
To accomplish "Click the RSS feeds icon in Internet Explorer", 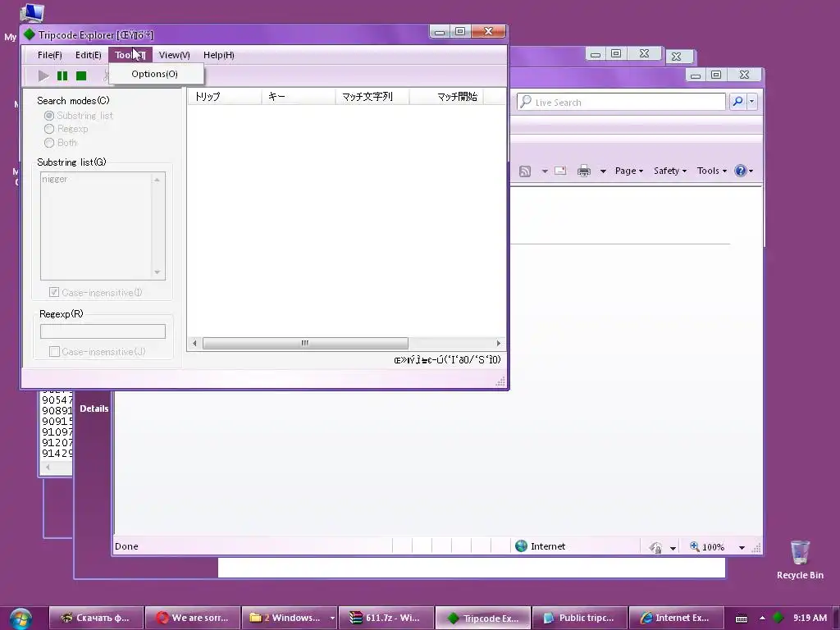I will coord(525,171).
